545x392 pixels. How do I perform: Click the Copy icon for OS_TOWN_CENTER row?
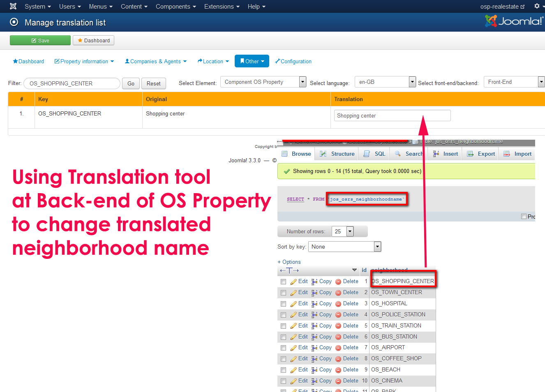(314, 293)
